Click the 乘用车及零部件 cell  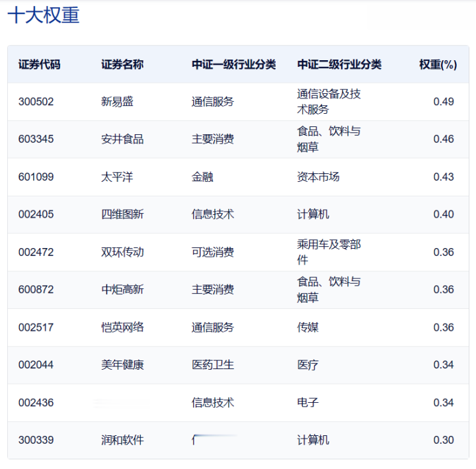point(329,252)
